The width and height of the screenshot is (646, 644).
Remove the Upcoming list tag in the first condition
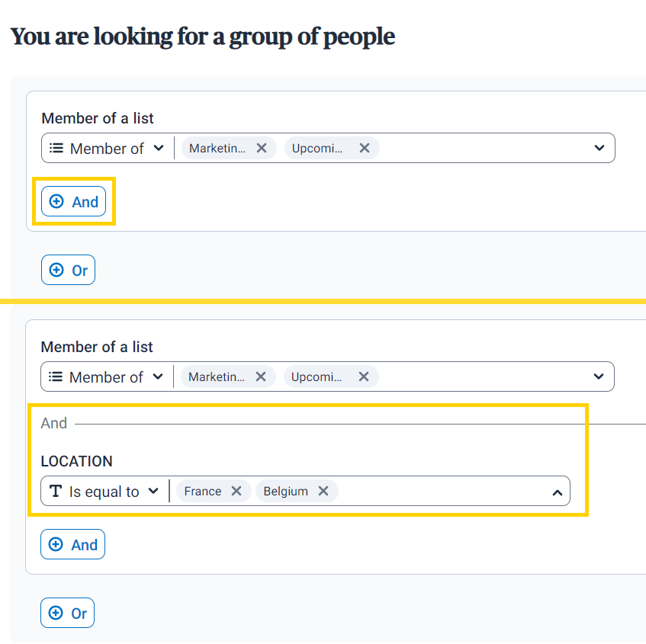(365, 148)
